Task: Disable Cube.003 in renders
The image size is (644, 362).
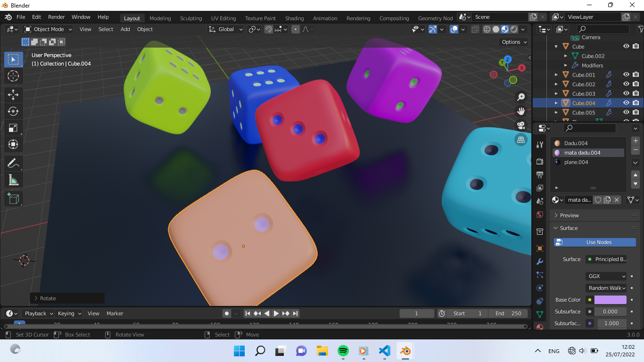Action: [x=636, y=93]
